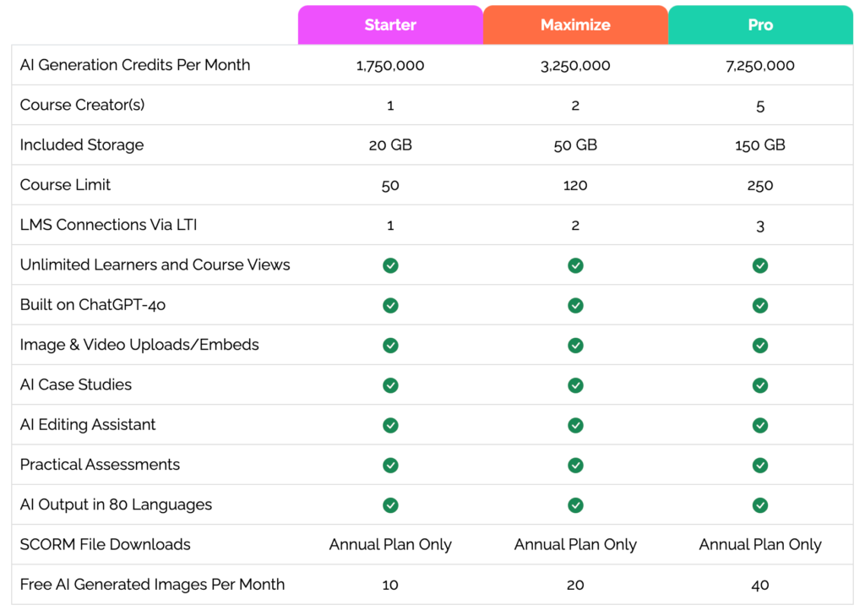The height and width of the screenshot is (616, 865).
Task: Click Maximize checkmark for Built on ChatGPT-4o
Action: click(x=575, y=305)
